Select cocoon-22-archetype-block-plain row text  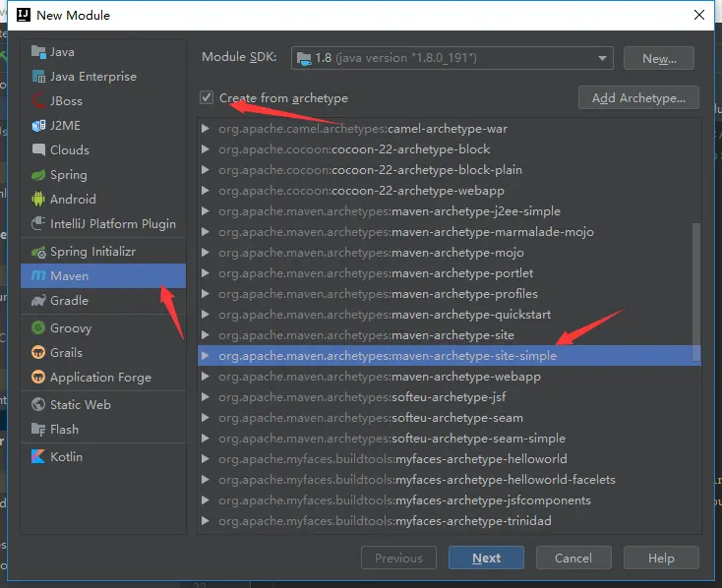click(x=370, y=170)
